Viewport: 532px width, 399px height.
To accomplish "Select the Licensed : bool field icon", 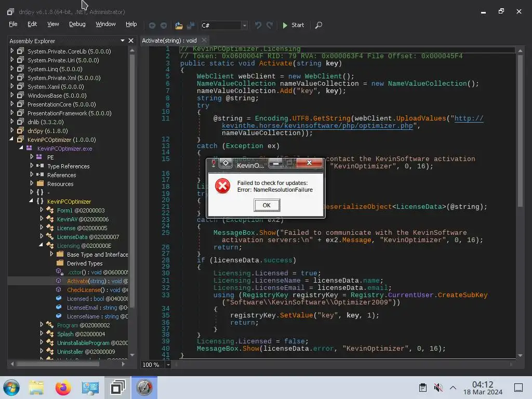I will [59, 298].
